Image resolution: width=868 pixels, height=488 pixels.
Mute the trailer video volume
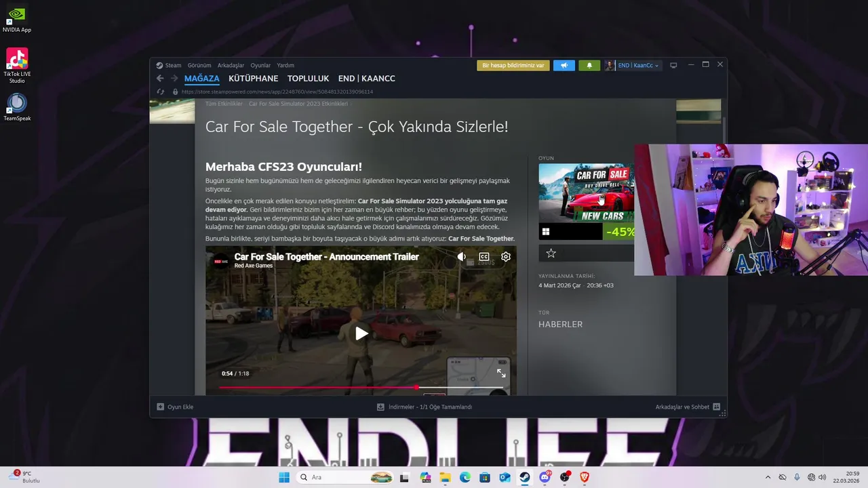(462, 257)
